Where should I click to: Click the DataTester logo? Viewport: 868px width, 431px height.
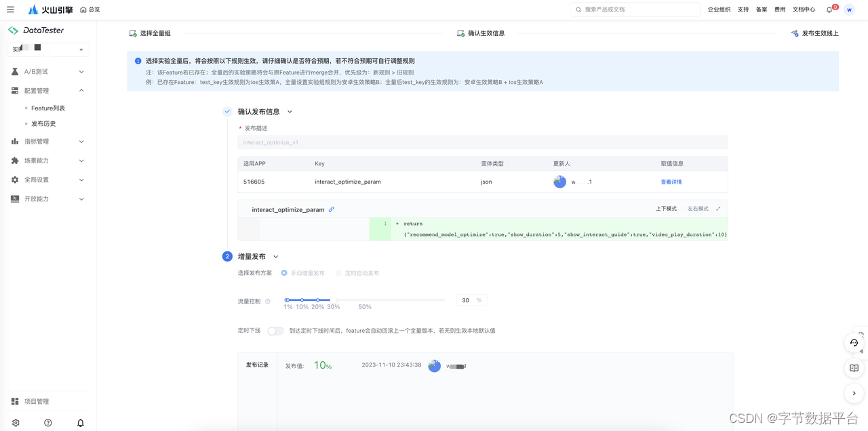coord(36,30)
